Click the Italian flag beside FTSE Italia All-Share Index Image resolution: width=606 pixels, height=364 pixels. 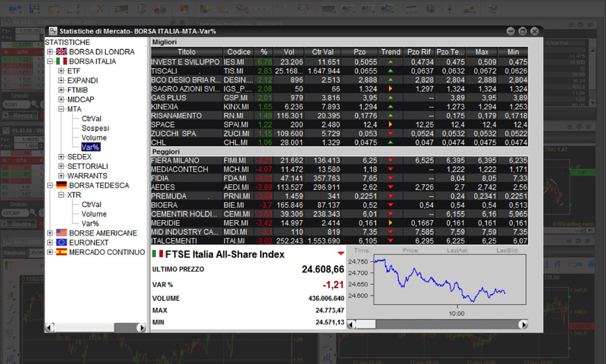158,254
